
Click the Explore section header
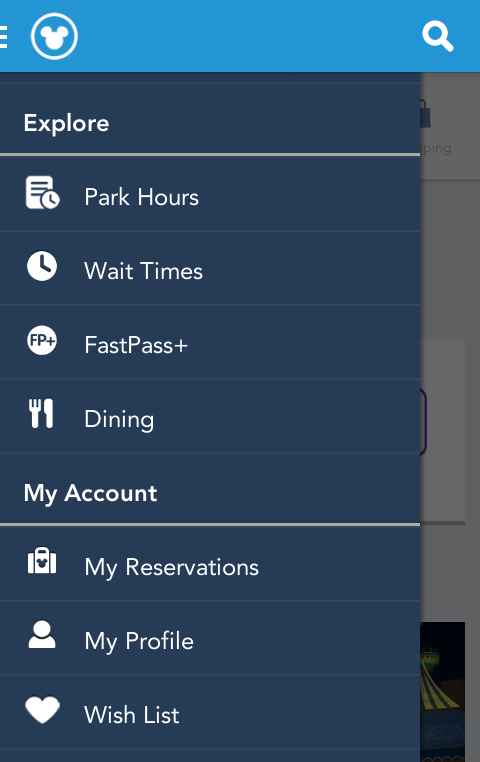[x=66, y=123]
